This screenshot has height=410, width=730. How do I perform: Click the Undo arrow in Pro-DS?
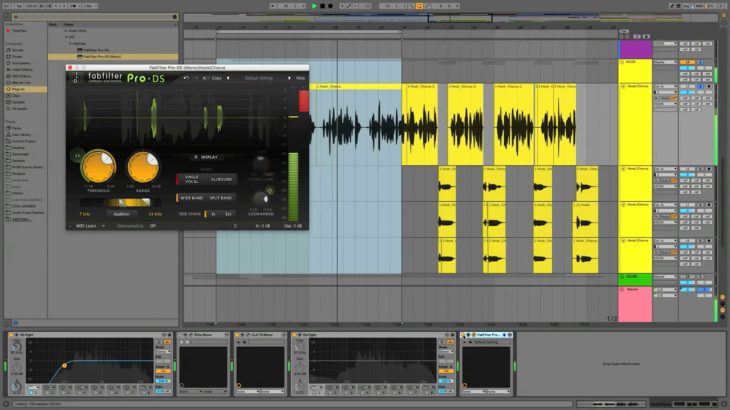point(186,78)
